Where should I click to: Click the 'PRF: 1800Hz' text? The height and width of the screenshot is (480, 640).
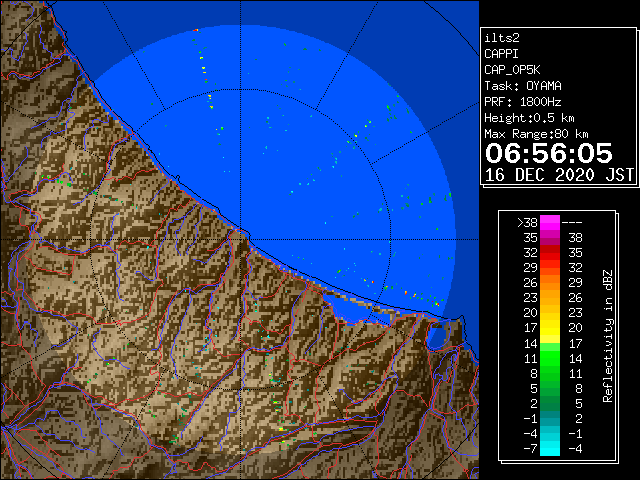(x=523, y=102)
